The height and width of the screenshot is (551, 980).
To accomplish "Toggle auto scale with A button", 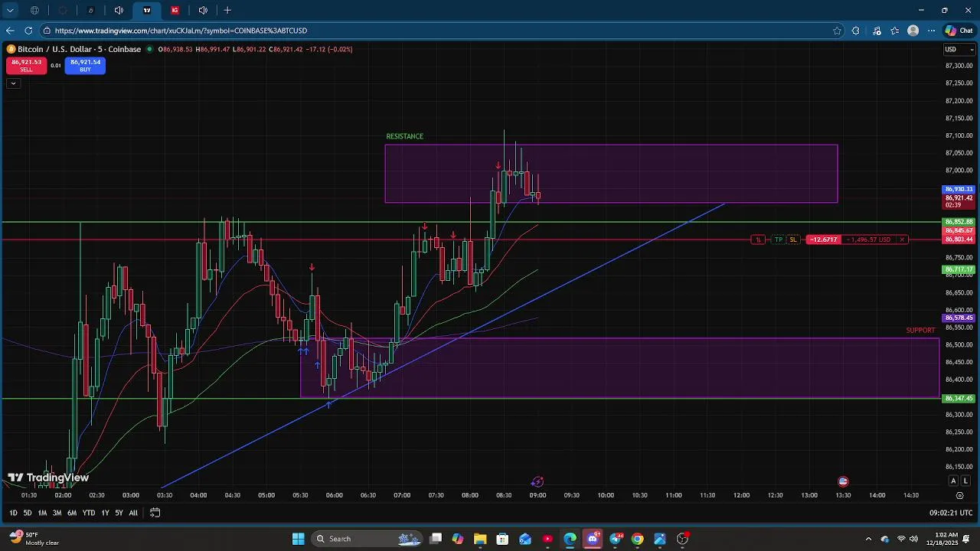I will [953, 481].
